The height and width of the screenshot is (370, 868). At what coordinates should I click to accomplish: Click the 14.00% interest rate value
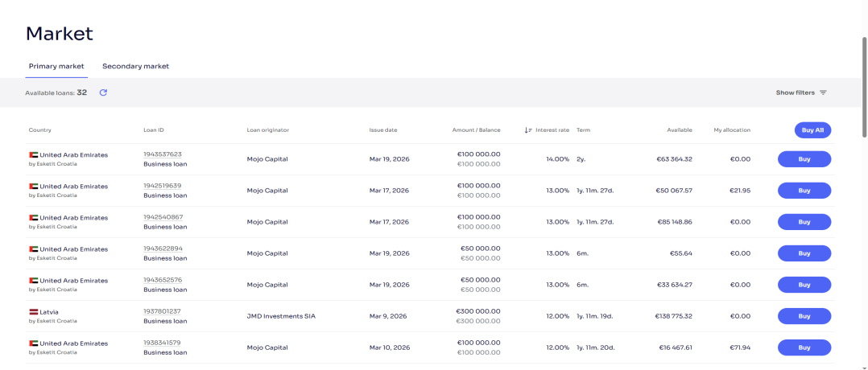click(557, 159)
